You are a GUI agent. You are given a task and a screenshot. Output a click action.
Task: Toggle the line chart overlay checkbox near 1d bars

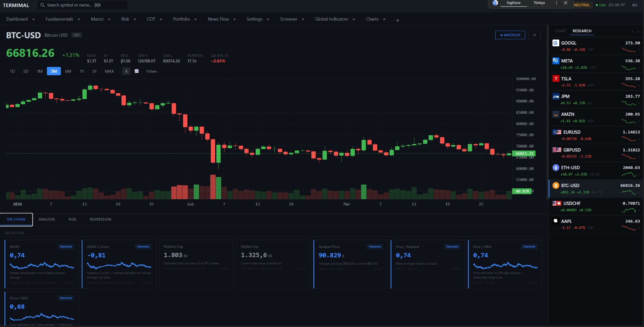(x=137, y=71)
